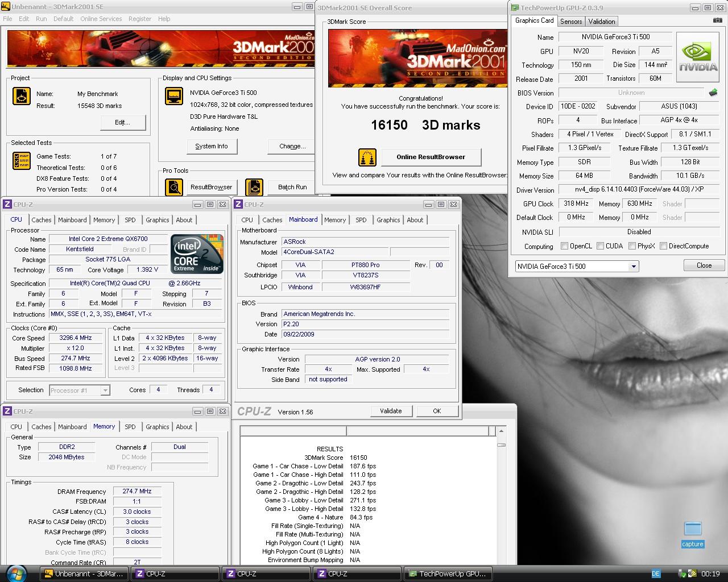Open About tab in CPU-Z Mainboard window
This screenshot has width=728, height=582.
tap(415, 220)
